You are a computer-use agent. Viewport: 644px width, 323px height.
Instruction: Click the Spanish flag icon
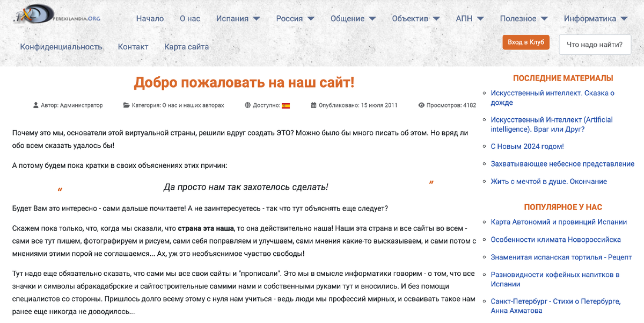pos(286,106)
